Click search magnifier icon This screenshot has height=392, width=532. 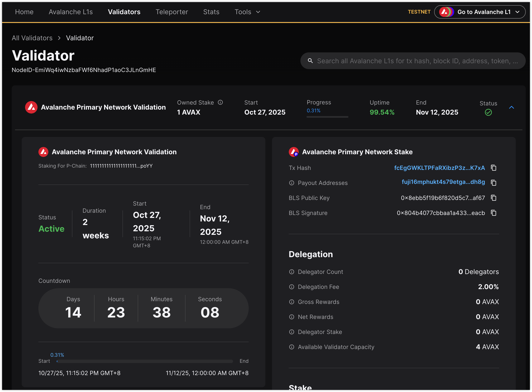coord(310,61)
